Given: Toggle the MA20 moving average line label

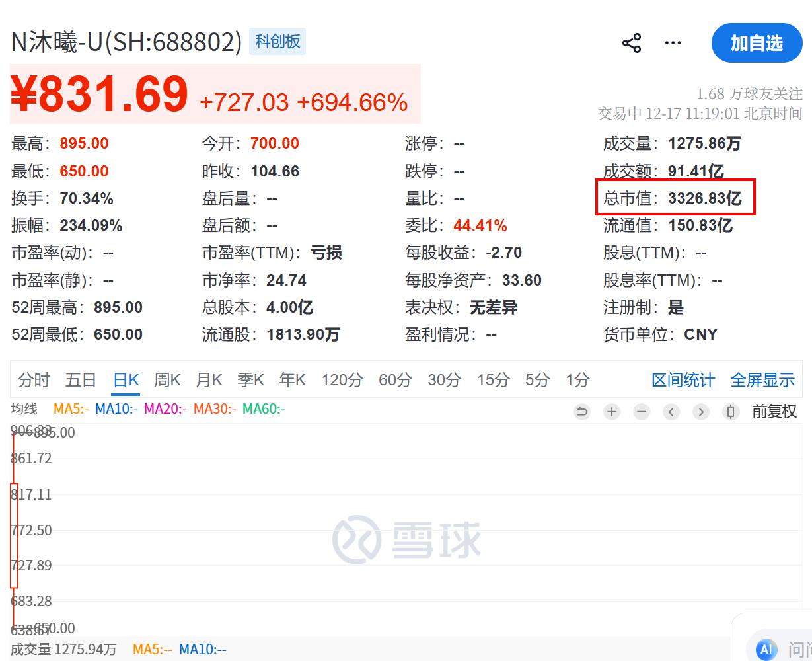Looking at the screenshot, I should 165,409.
